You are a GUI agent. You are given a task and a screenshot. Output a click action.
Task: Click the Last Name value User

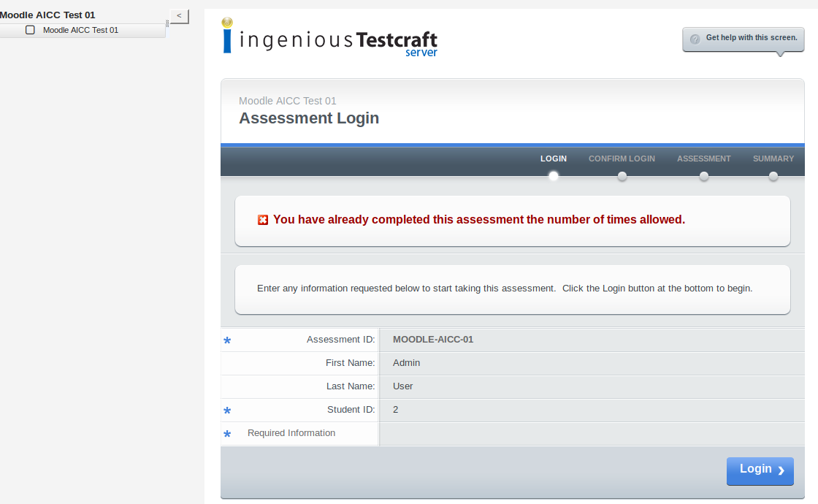coord(402,386)
